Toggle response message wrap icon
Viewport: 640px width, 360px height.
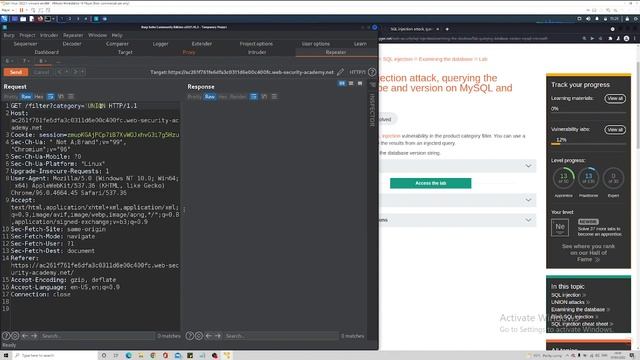tap(253, 97)
